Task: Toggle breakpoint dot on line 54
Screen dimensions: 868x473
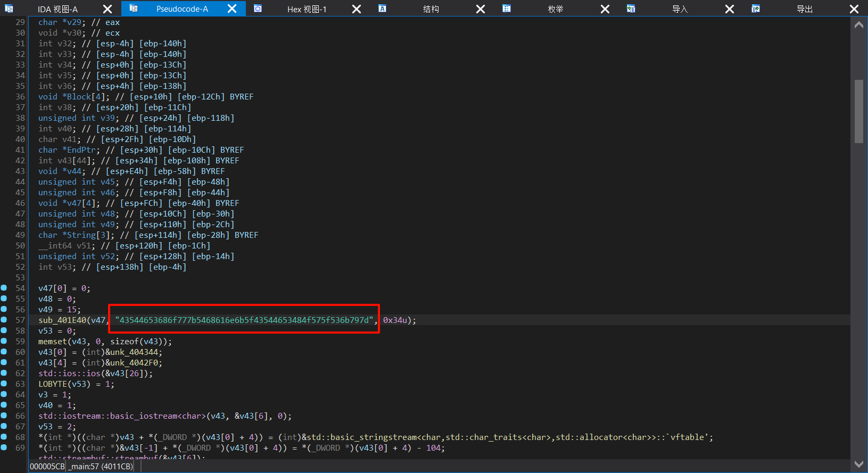Action: click(x=4, y=288)
